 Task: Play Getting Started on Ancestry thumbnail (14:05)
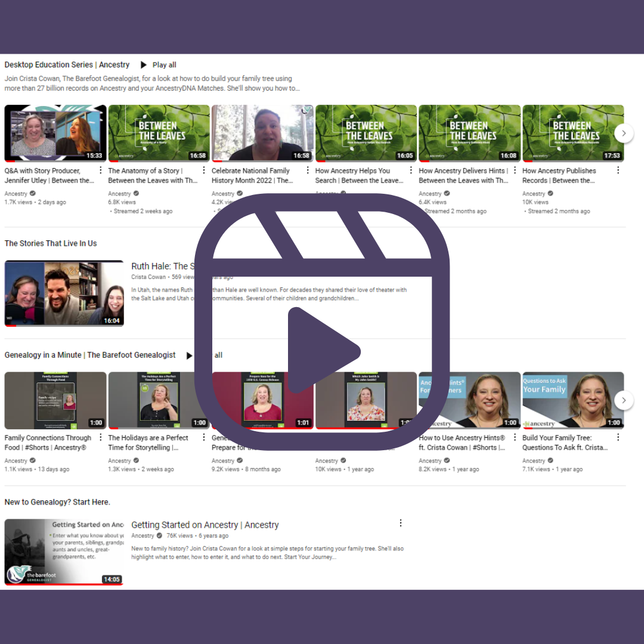coord(64,552)
